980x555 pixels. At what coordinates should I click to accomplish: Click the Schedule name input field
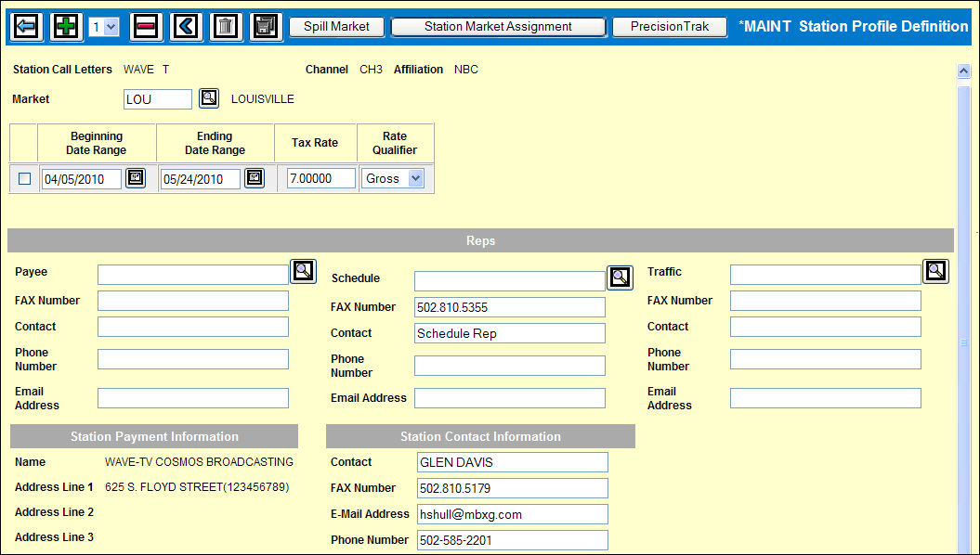(510, 281)
